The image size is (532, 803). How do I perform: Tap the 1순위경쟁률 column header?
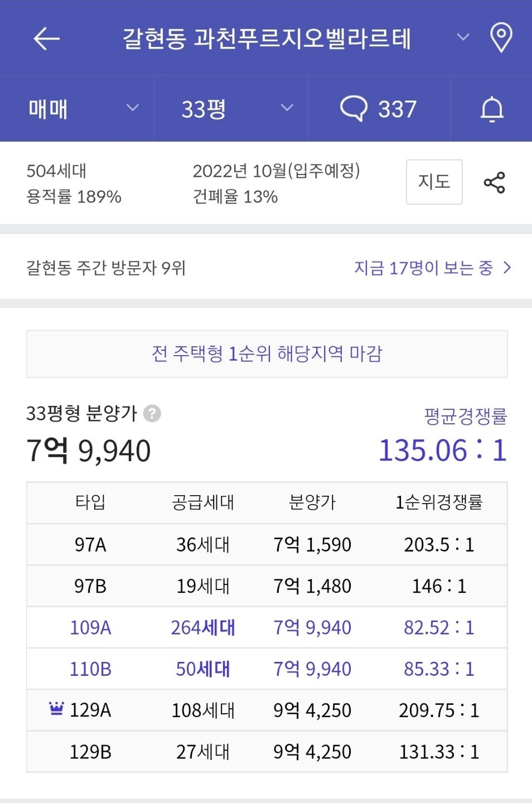point(439,502)
